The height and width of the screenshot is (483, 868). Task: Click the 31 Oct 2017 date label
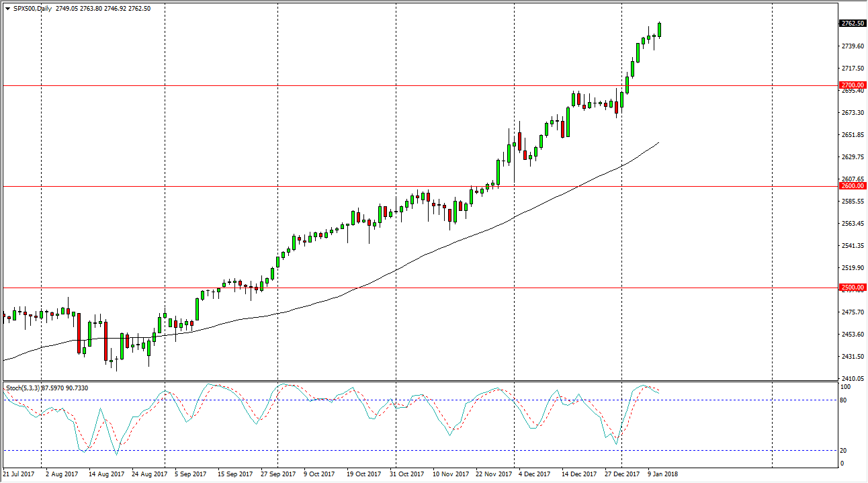click(x=408, y=474)
